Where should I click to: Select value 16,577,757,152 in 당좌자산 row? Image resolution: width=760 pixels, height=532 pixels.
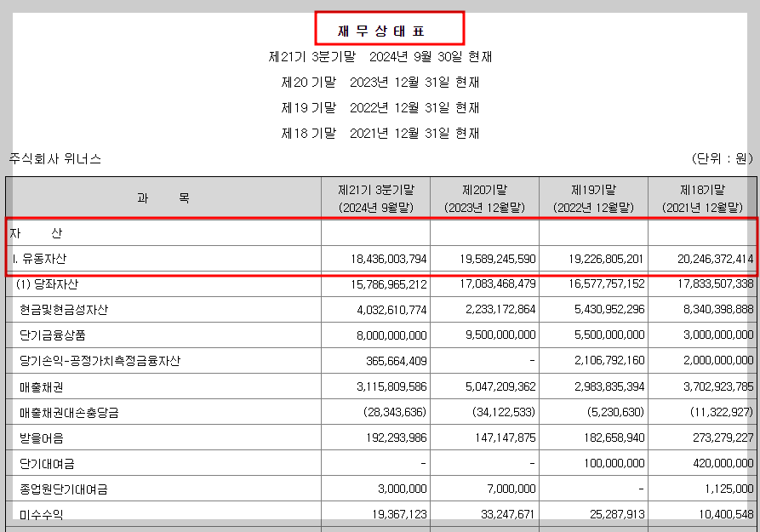click(607, 283)
